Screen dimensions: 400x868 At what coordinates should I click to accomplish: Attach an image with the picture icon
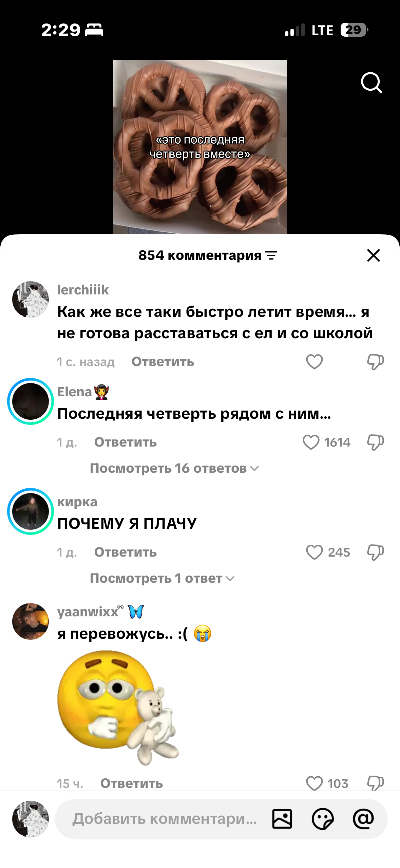click(282, 819)
